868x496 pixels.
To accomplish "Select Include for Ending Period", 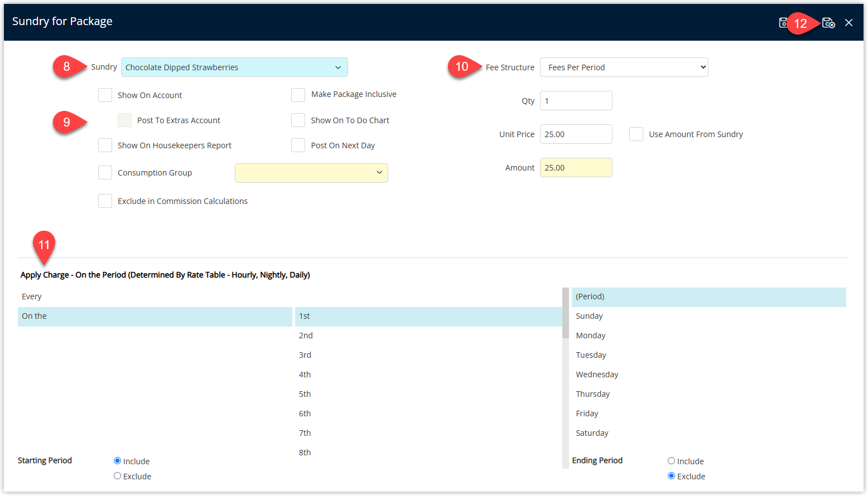I will coord(671,461).
